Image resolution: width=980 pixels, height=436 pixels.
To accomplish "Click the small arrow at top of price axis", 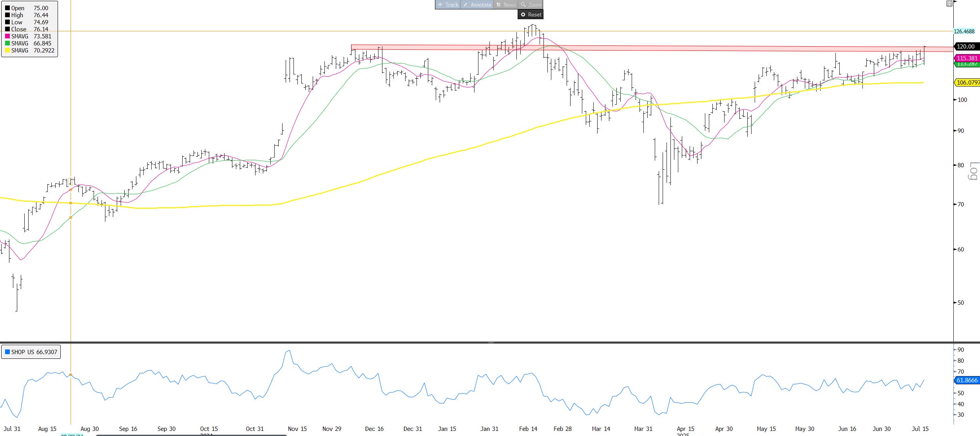I will 955,2.
